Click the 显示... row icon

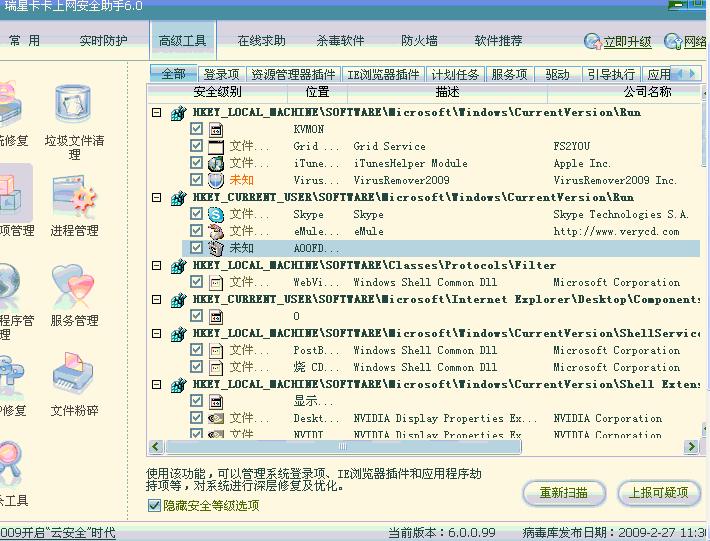pyautogui.click(x=216, y=402)
